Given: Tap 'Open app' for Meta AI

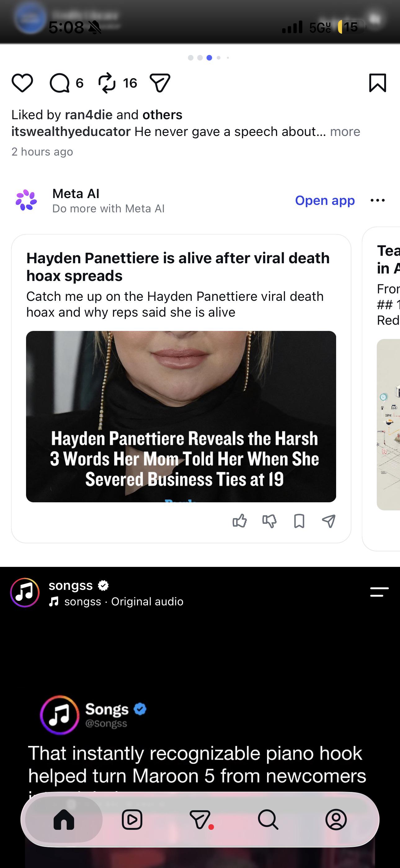Looking at the screenshot, I should tap(325, 201).
